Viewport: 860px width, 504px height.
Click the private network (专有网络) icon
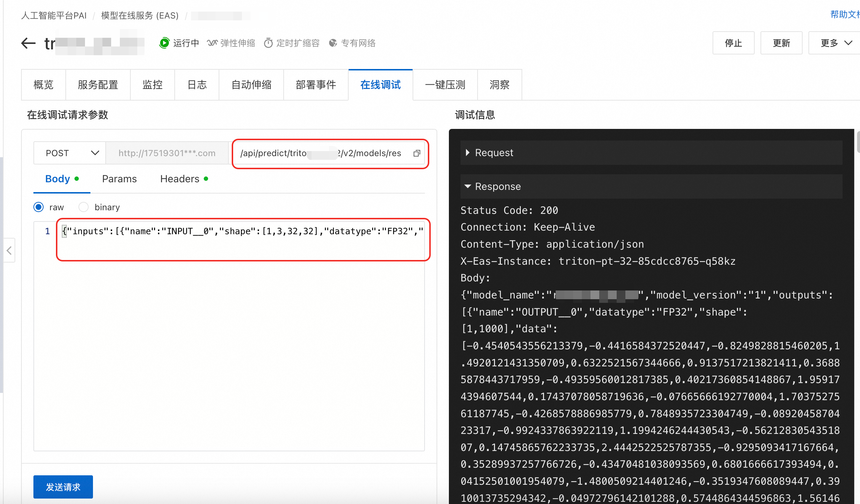pyautogui.click(x=333, y=43)
